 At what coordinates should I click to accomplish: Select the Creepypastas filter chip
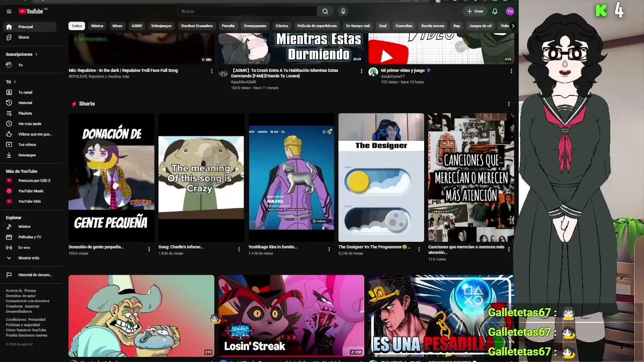pos(255,26)
